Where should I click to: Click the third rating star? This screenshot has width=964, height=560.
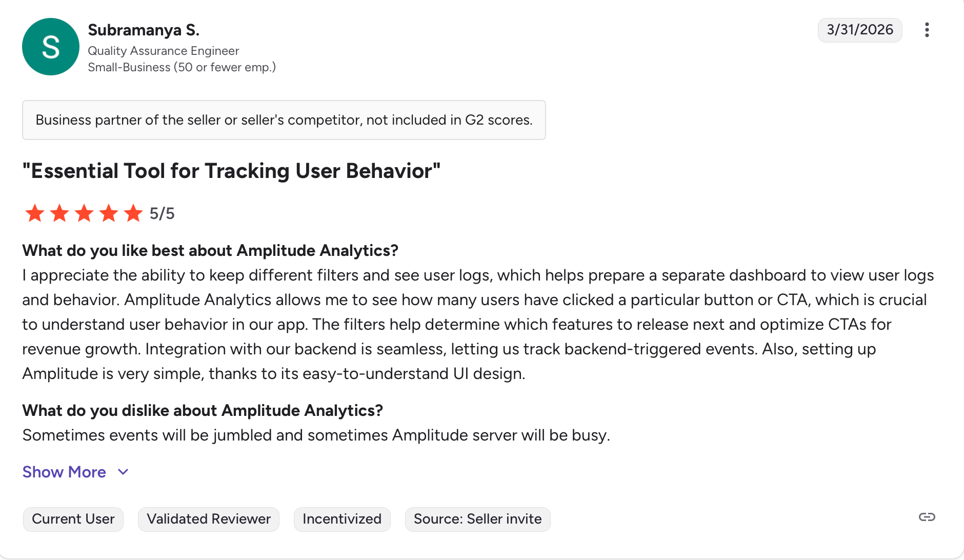coord(84,213)
